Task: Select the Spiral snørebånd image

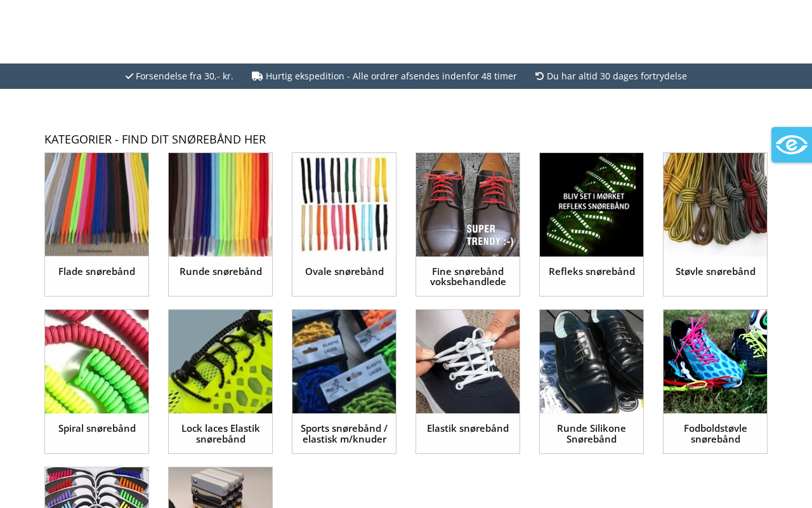Action: pos(96,361)
